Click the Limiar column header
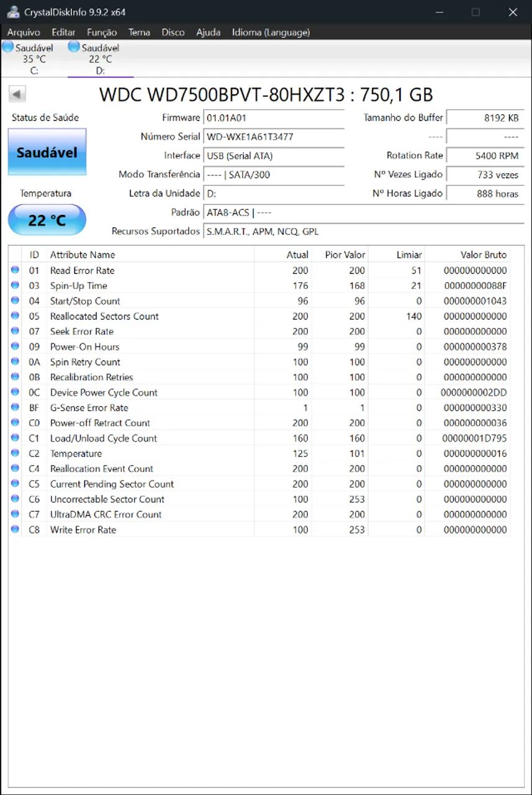This screenshot has height=795, width=532. click(396, 255)
